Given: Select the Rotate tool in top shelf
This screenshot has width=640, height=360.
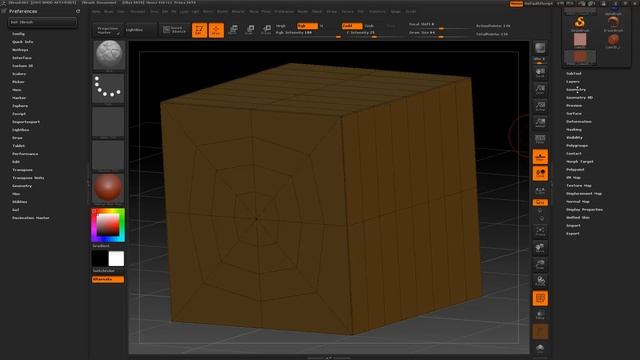Looking at the screenshot, I should [267, 30].
